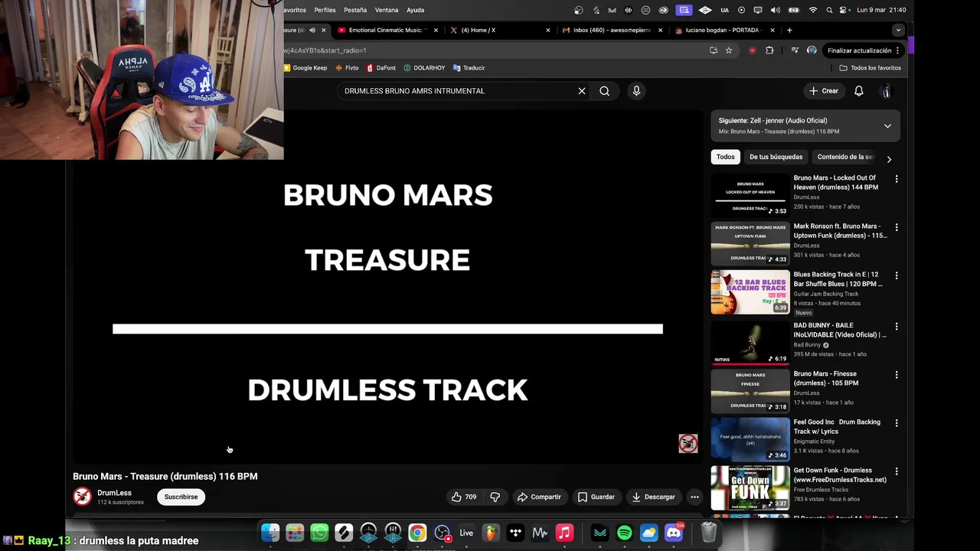Show more filter chips with right arrow
980x551 pixels.
[x=889, y=159]
